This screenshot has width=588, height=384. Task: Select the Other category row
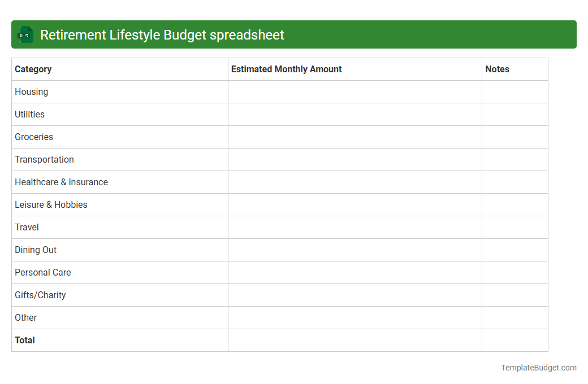pos(25,317)
